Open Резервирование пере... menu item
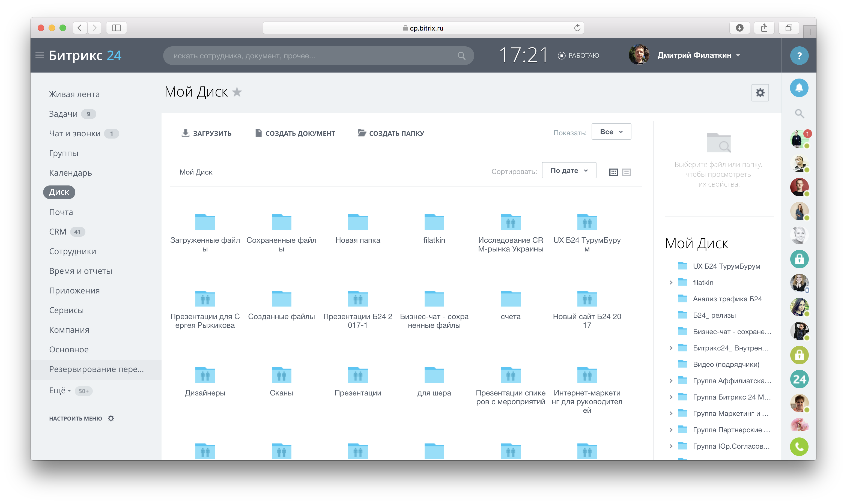 coord(96,369)
